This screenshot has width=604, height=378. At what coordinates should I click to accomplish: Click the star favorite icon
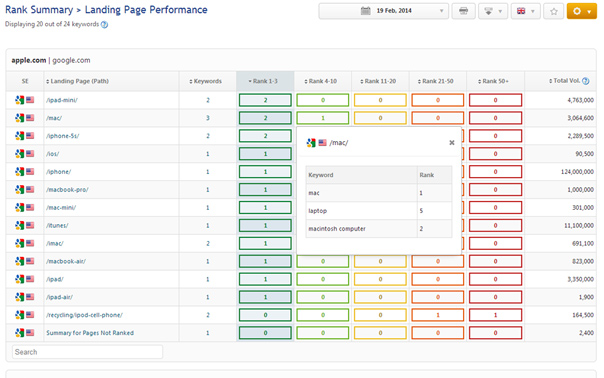click(554, 11)
